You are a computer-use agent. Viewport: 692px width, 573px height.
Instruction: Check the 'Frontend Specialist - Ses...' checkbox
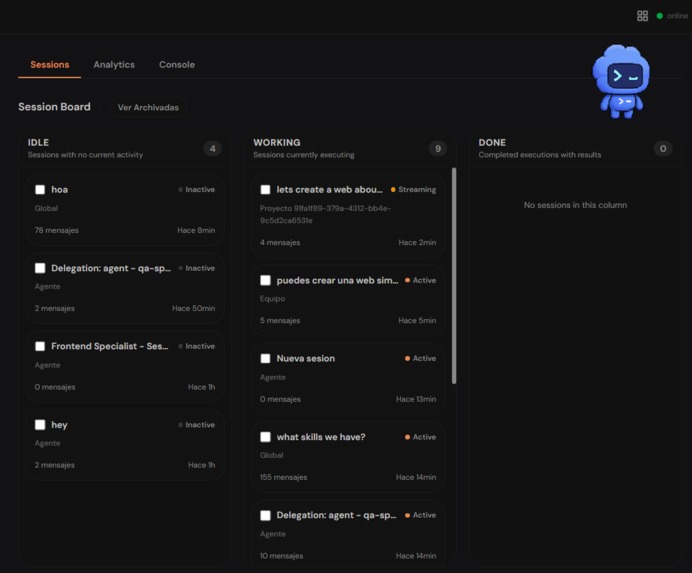(40, 346)
